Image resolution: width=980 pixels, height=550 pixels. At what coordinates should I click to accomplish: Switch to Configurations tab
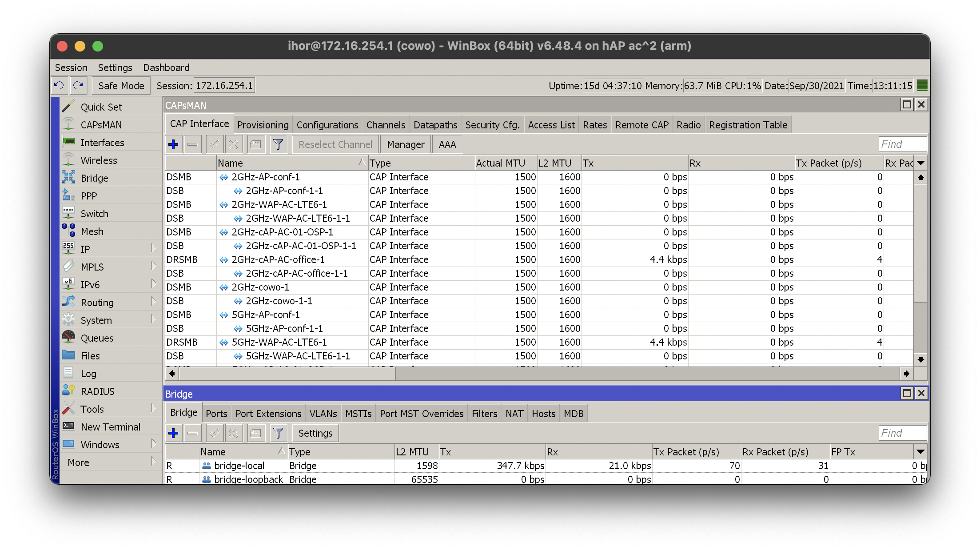tap(327, 125)
